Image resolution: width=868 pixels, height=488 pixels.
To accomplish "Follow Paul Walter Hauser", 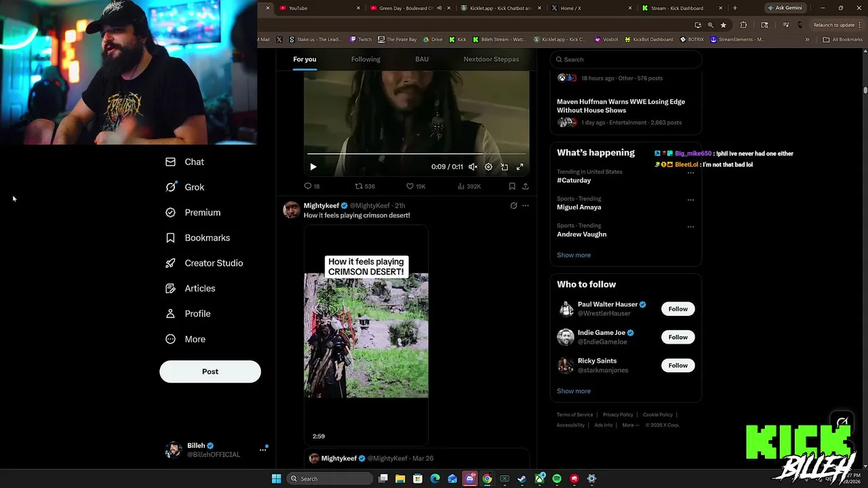I will pos(678,309).
